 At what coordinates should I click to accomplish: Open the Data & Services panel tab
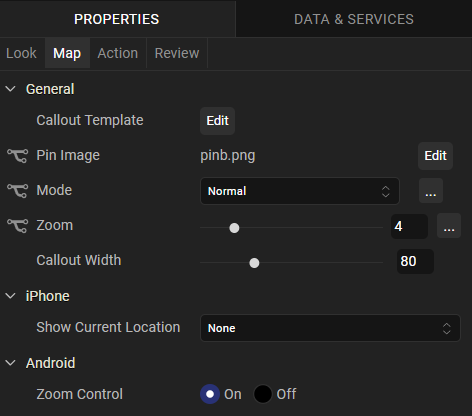tap(354, 19)
